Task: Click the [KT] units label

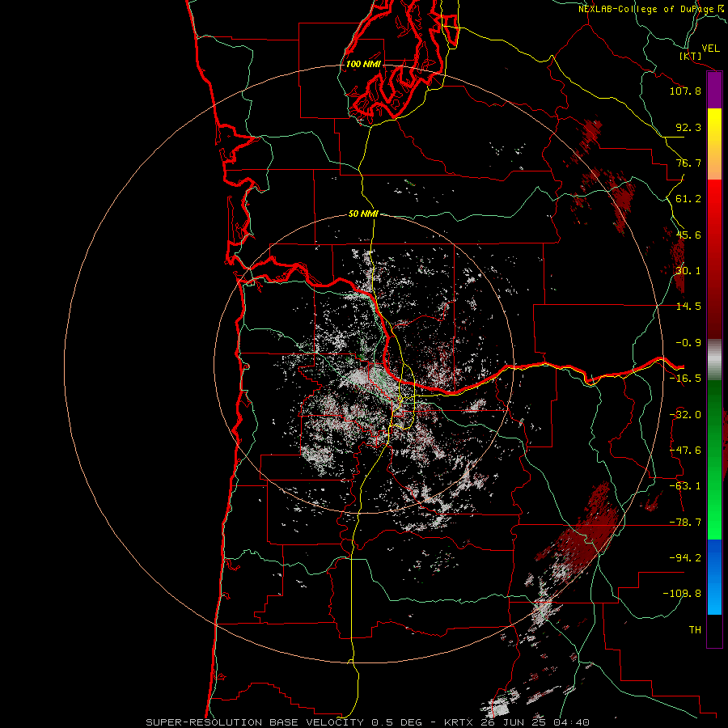Action: pos(691,56)
